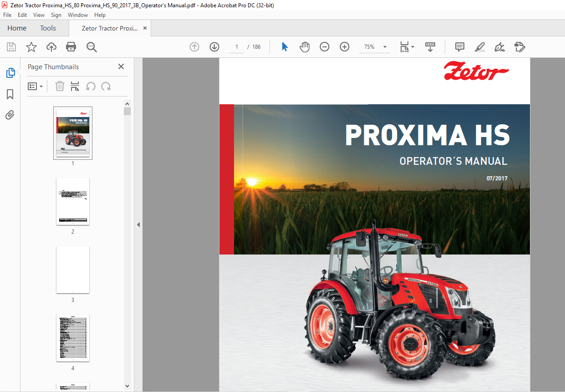Open the Window menu
Image resolution: width=565 pixels, height=392 pixels.
[78, 15]
